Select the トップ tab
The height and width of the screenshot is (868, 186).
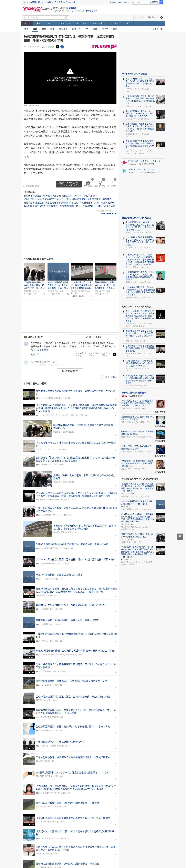tap(27, 24)
